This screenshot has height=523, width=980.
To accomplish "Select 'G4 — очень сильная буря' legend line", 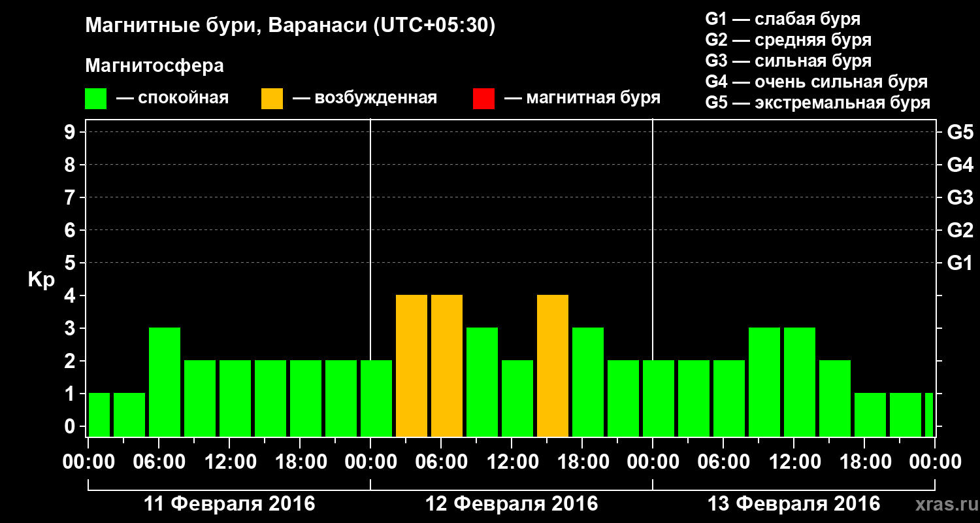I will pyautogui.click(x=817, y=82).
